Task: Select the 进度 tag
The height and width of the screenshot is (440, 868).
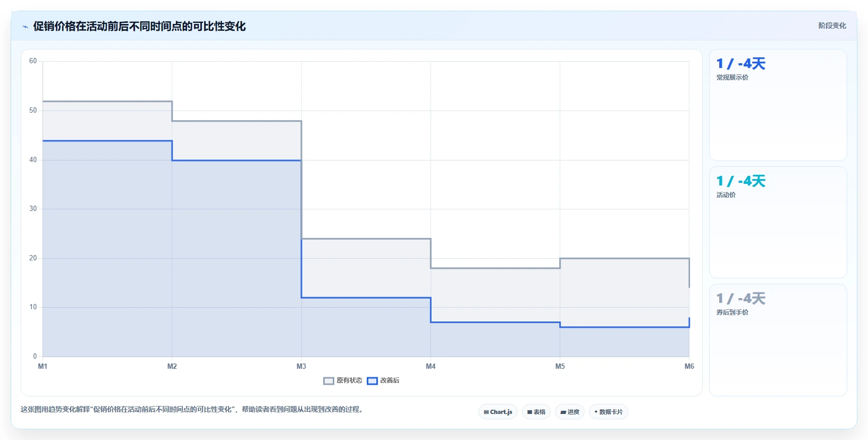Action: click(x=570, y=412)
